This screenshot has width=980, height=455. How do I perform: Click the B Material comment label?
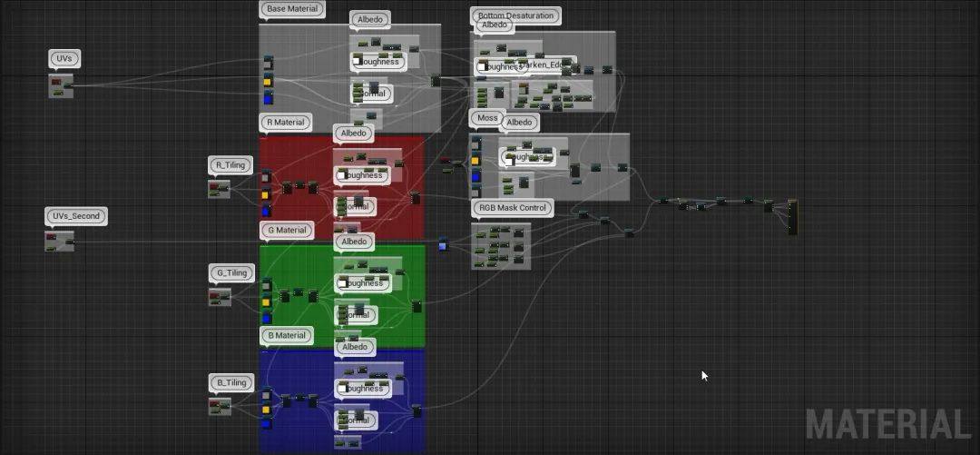point(286,336)
